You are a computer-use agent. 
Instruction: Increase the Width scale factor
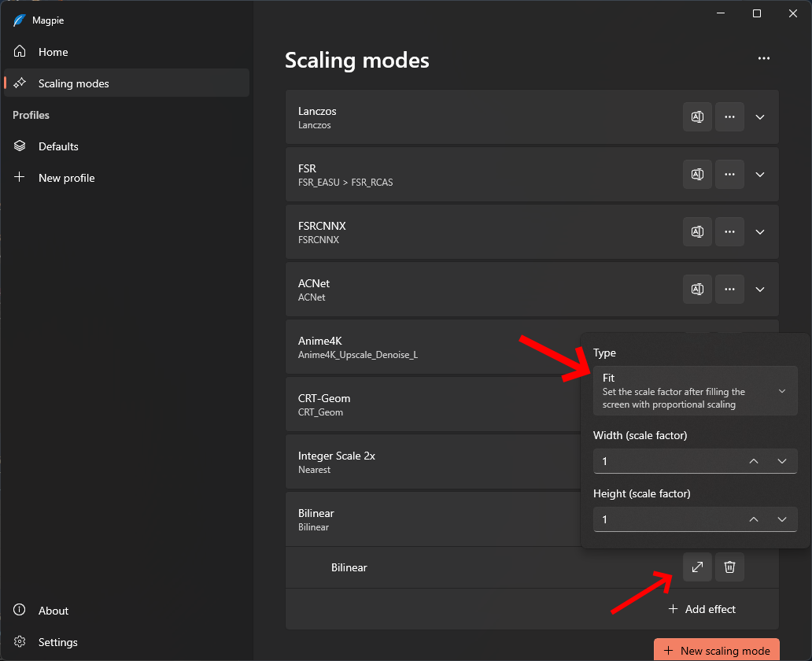[x=754, y=461]
